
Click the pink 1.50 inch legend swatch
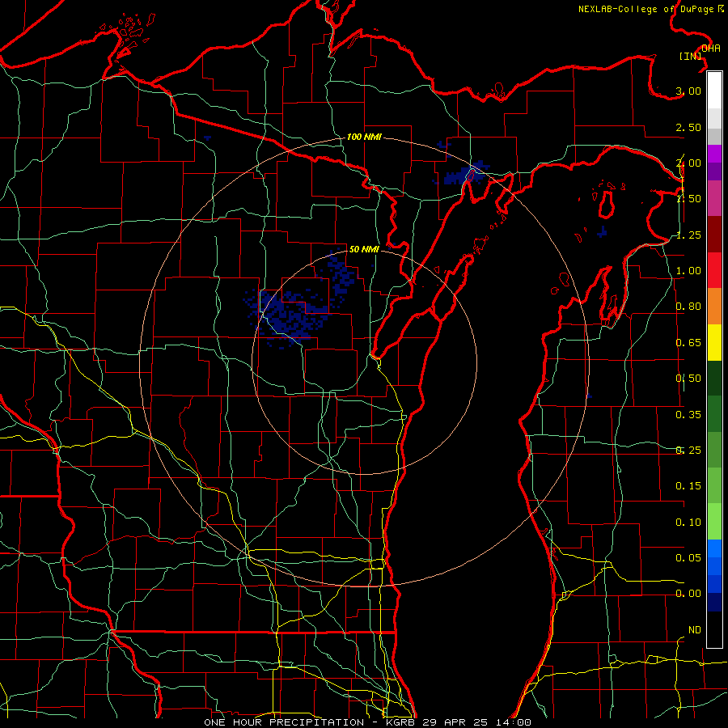[714, 198]
